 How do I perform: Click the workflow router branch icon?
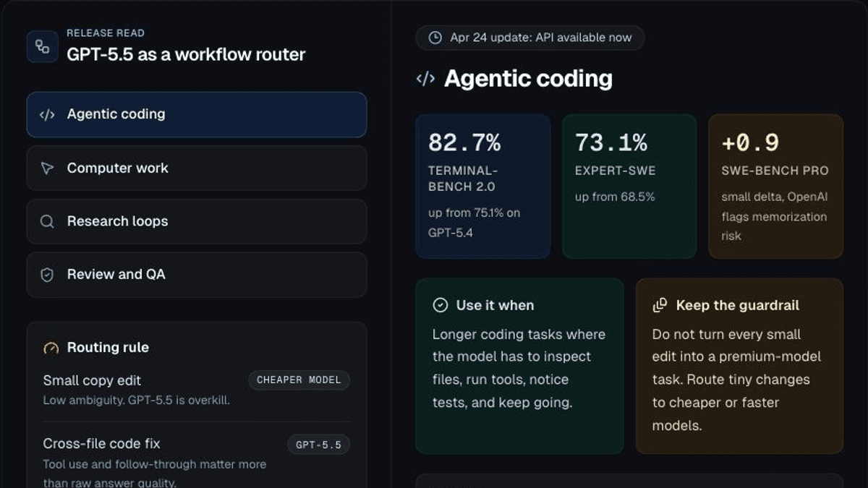(41, 46)
